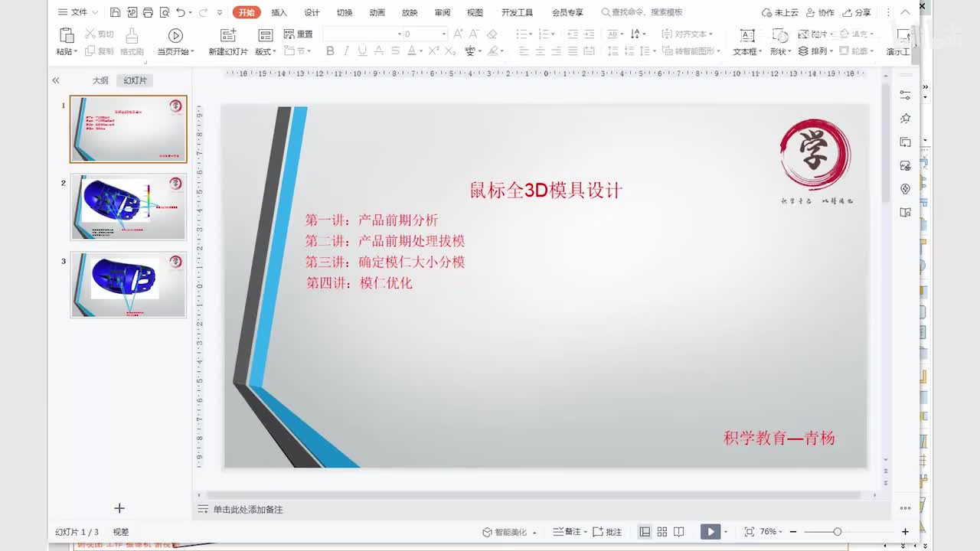The height and width of the screenshot is (551, 980).
Task: Open the font name combo box
Action: [363, 34]
